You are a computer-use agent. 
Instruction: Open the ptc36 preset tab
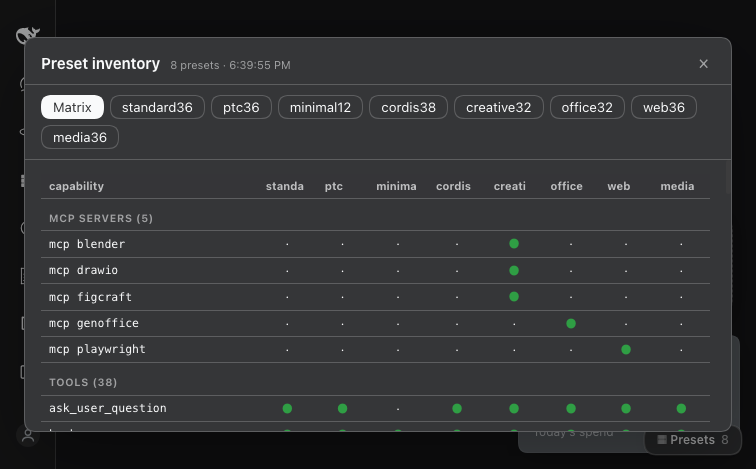click(x=241, y=107)
